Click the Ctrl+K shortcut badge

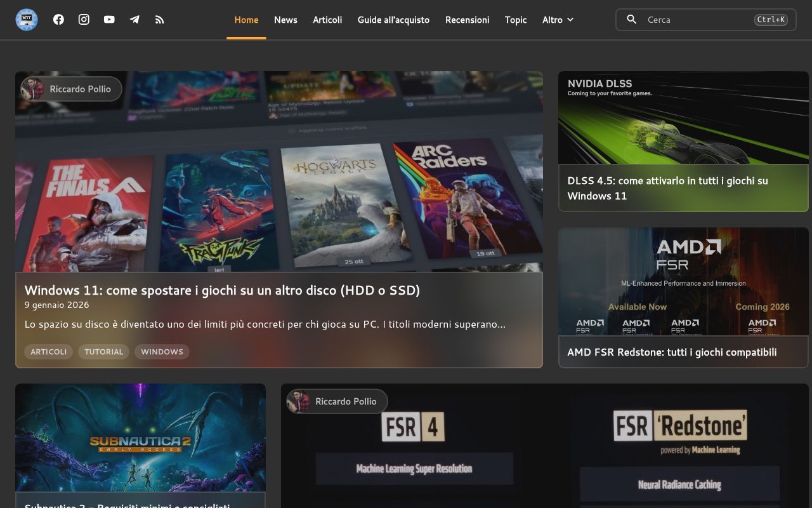(771, 20)
